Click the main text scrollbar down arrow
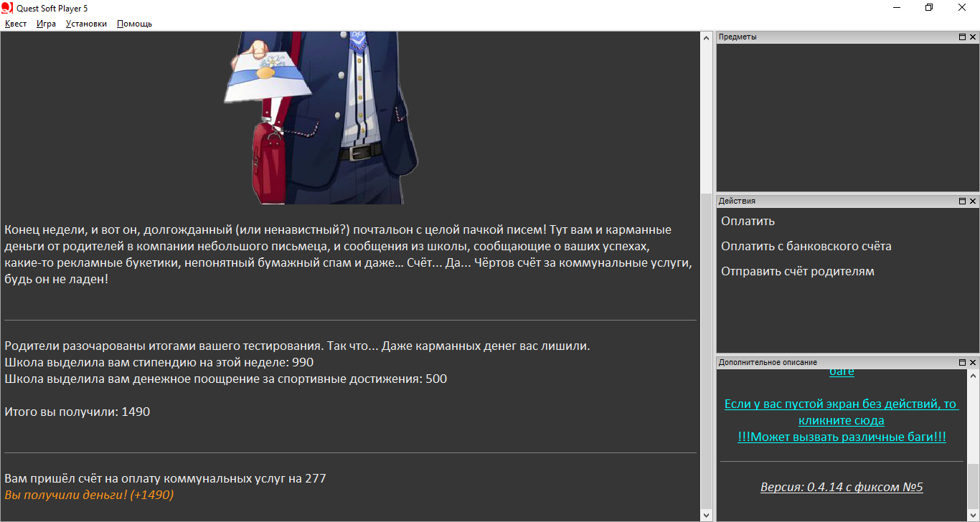Image resolution: width=980 pixels, height=522 pixels. coord(707,515)
